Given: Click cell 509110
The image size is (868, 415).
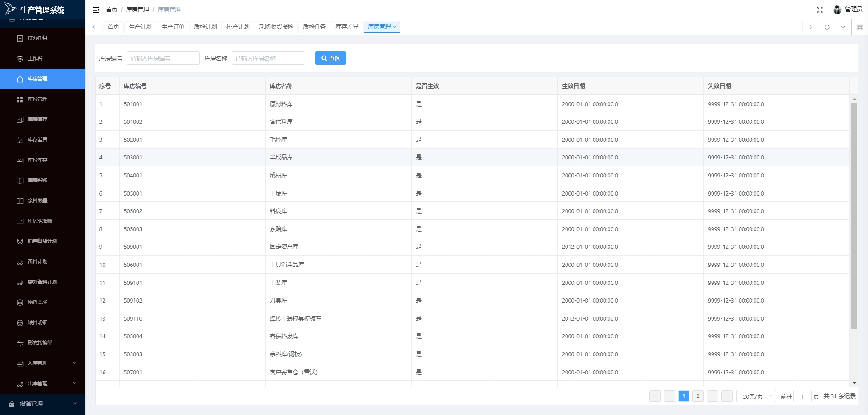Looking at the screenshot, I should (193, 318).
